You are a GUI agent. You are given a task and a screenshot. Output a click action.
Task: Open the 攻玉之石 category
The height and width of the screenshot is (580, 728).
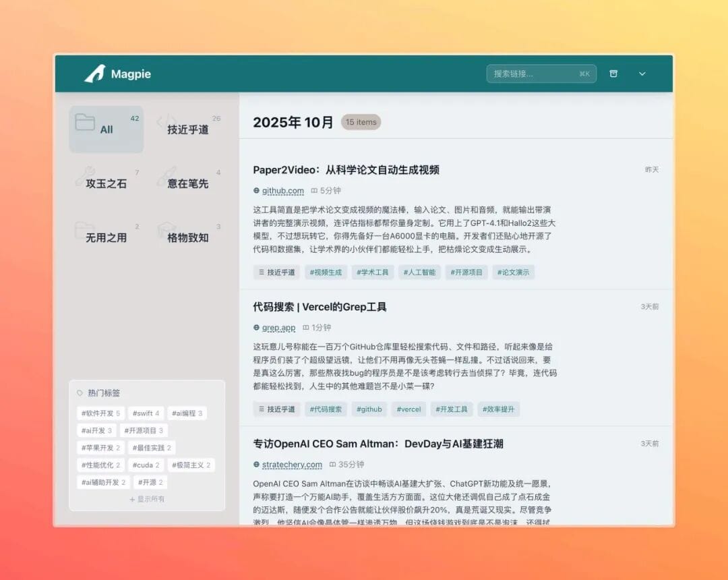pyautogui.click(x=106, y=183)
